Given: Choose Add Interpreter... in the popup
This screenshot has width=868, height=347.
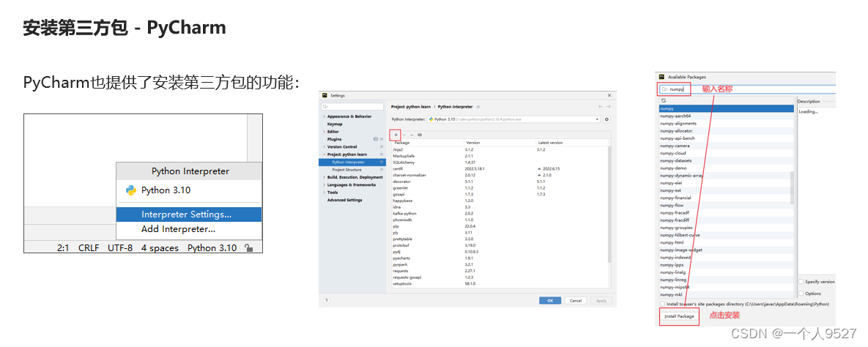Looking at the screenshot, I should coord(189,229).
